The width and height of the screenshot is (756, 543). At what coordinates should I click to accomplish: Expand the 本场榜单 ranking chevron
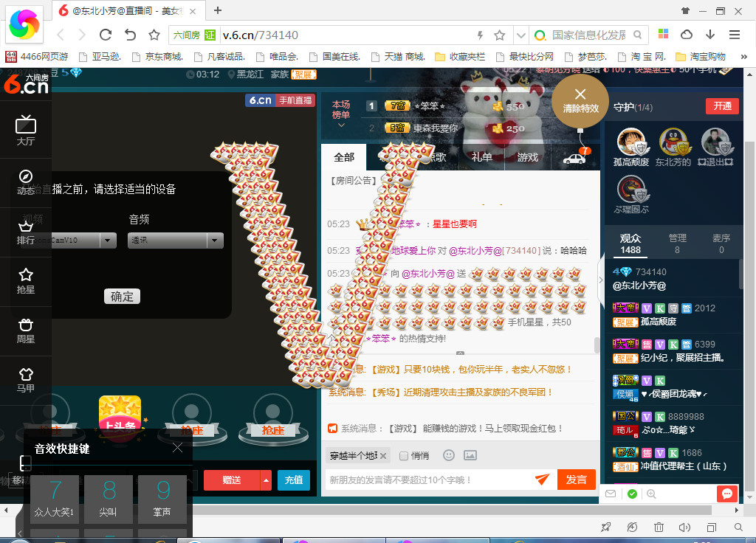pos(341,125)
